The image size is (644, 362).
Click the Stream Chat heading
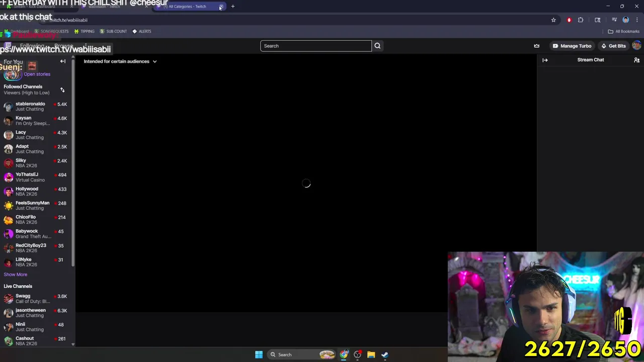tap(591, 60)
